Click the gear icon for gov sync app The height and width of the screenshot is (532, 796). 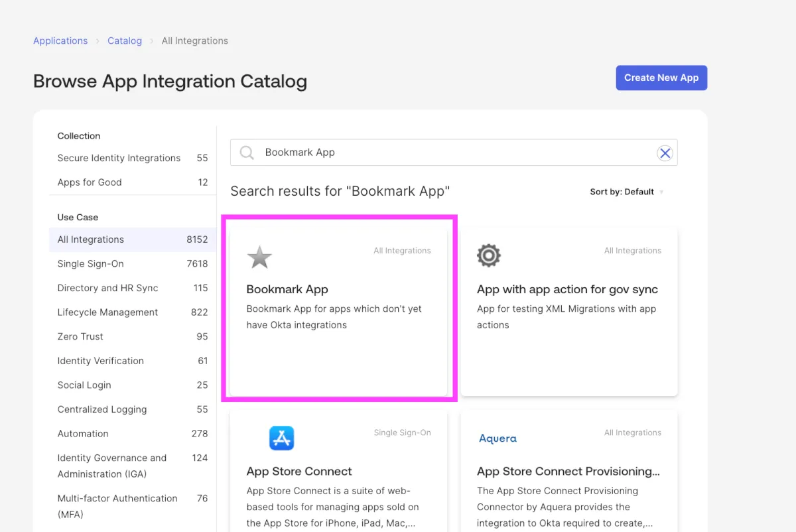click(489, 255)
